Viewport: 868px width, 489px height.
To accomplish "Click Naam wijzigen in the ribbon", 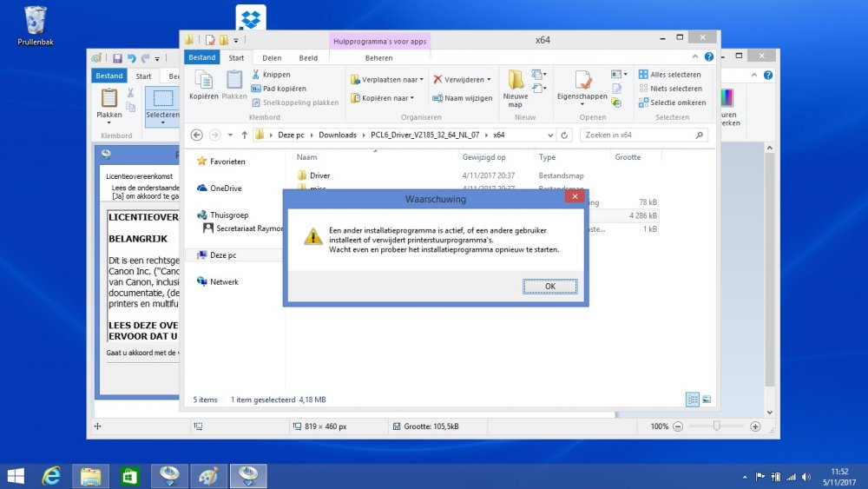I will tap(462, 98).
